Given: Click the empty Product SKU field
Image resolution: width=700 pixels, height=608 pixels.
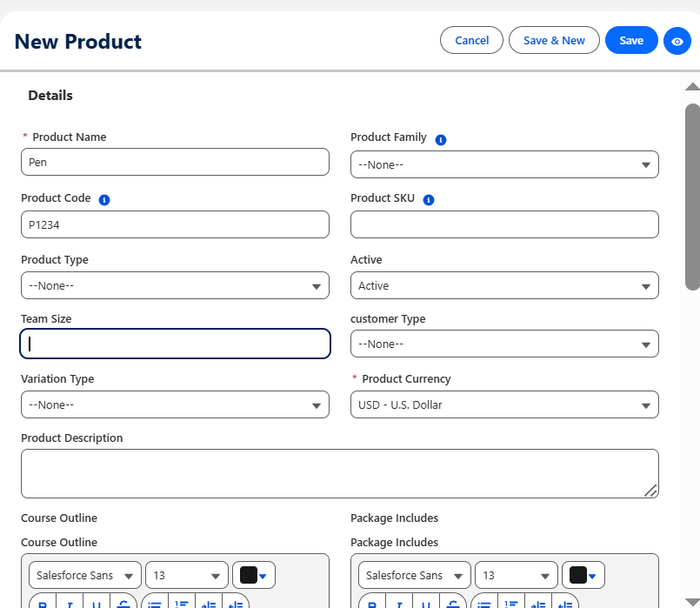Looking at the screenshot, I should (504, 224).
